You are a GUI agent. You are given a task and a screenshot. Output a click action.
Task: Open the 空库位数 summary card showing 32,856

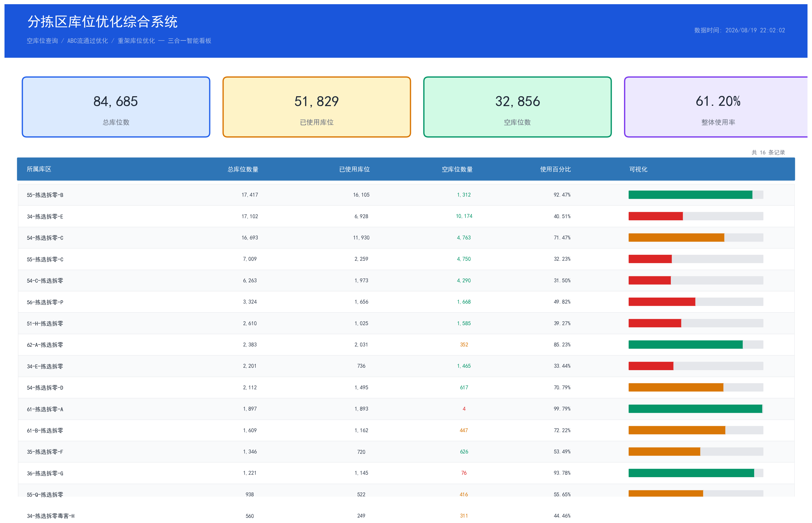(x=517, y=107)
